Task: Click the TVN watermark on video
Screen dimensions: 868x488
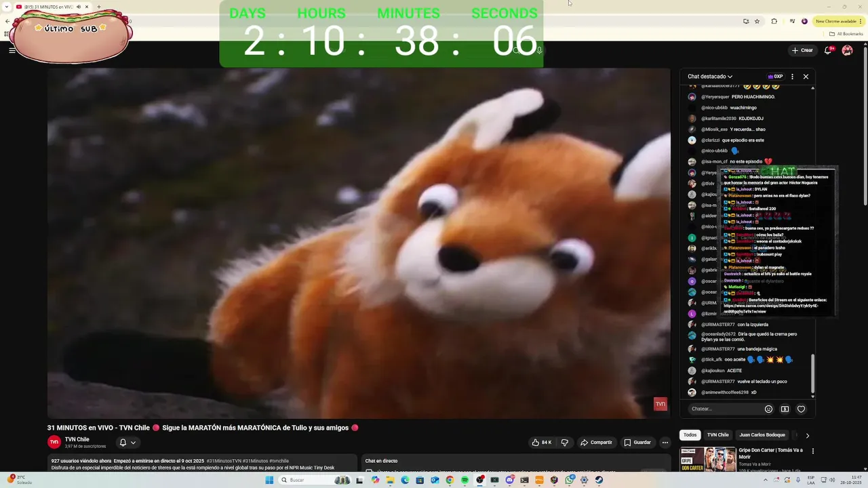Action: [660, 404]
